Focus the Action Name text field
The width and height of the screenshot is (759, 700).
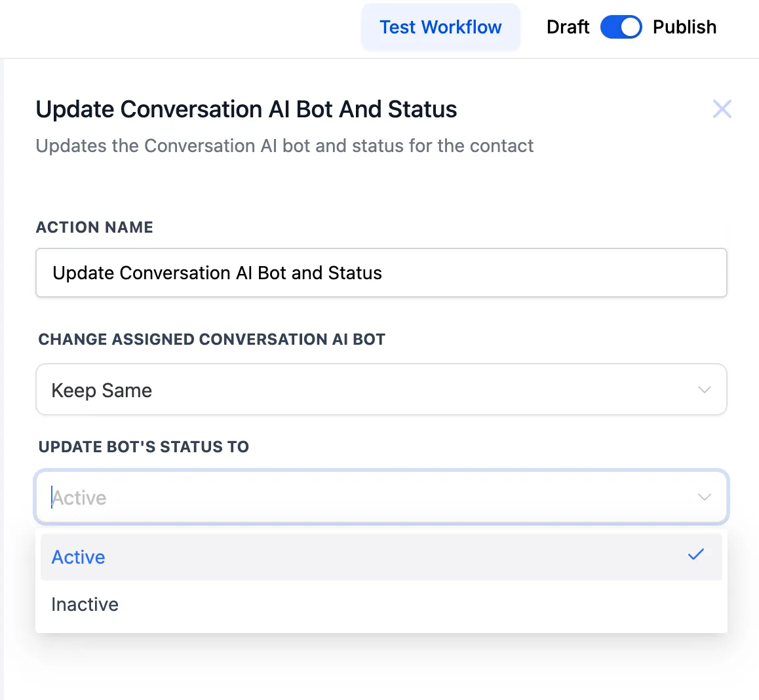pyautogui.click(x=380, y=273)
